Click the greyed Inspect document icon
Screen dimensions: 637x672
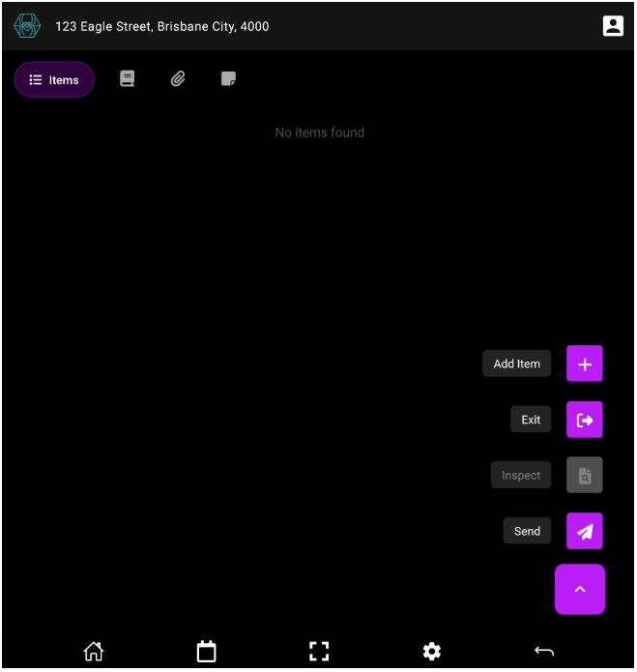tap(584, 476)
